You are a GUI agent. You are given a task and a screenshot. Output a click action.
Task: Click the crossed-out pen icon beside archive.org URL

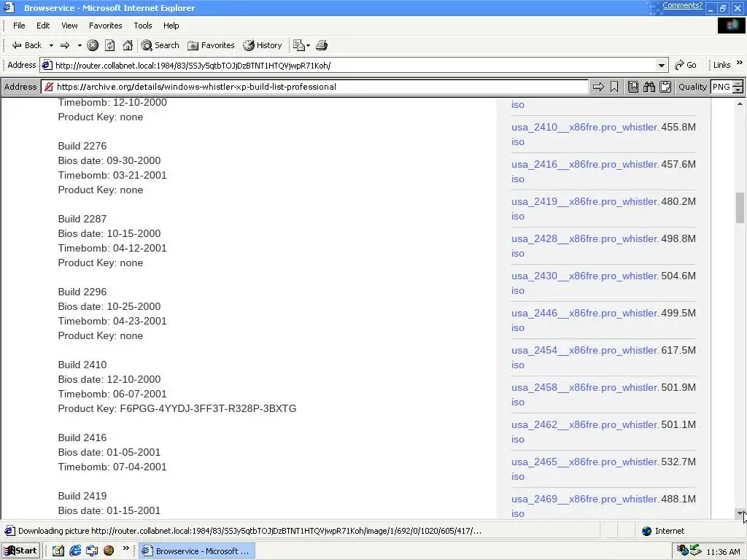coord(49,87)
